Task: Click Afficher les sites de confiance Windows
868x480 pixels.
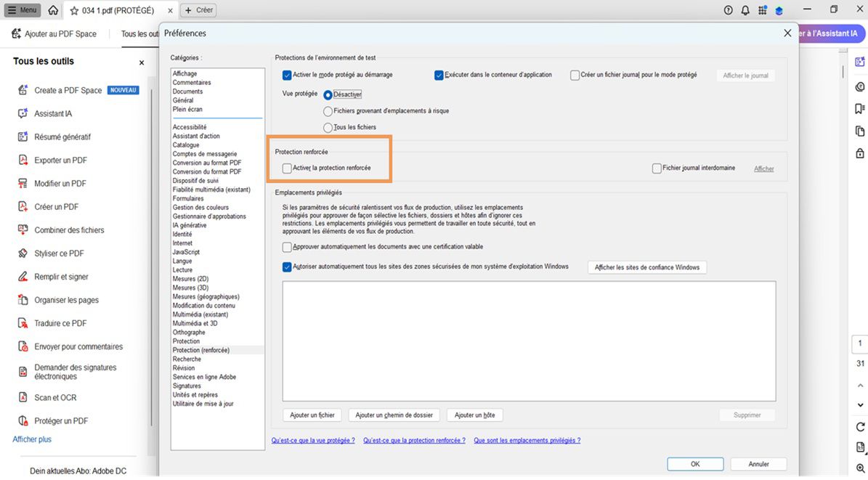Action: coord(647,267)
